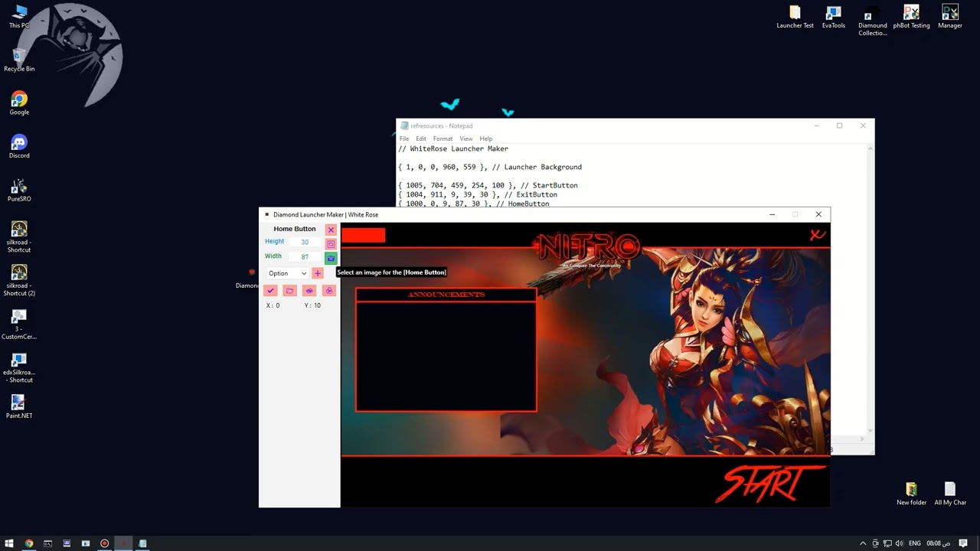Click the Launcher Background line in Notepad
Viewport: 980px width, 551px height.
pos(490,167)
